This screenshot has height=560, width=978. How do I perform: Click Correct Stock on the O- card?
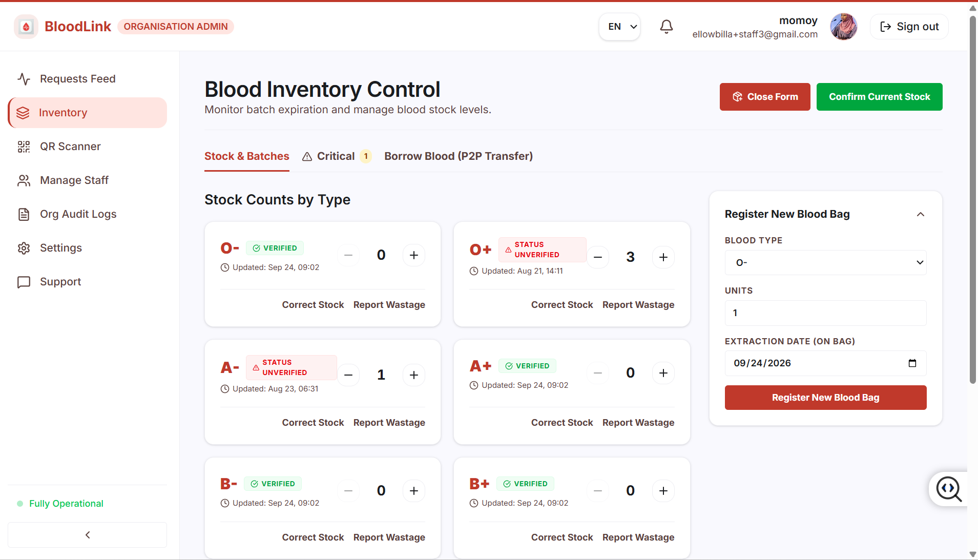tap(313, 305)
